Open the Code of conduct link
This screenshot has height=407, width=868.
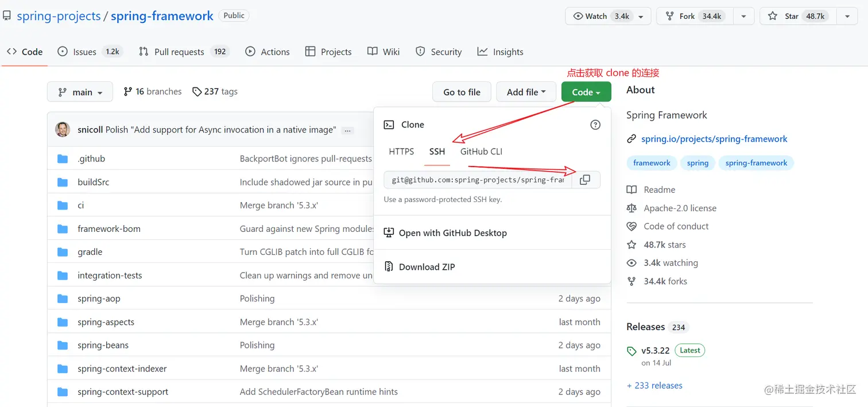tap(668, 227)
